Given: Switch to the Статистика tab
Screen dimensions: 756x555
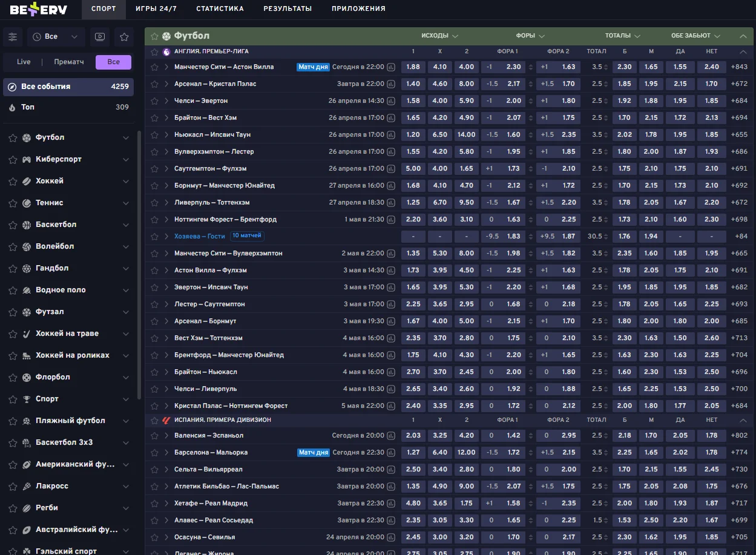Looking at the screenshot, I should [x=220, y=9].
